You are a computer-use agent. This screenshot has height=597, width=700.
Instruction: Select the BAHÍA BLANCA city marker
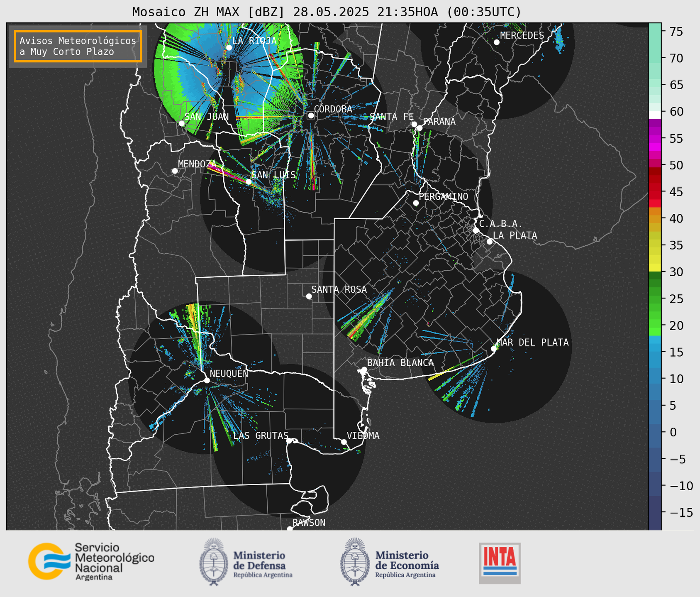[364, 369]
